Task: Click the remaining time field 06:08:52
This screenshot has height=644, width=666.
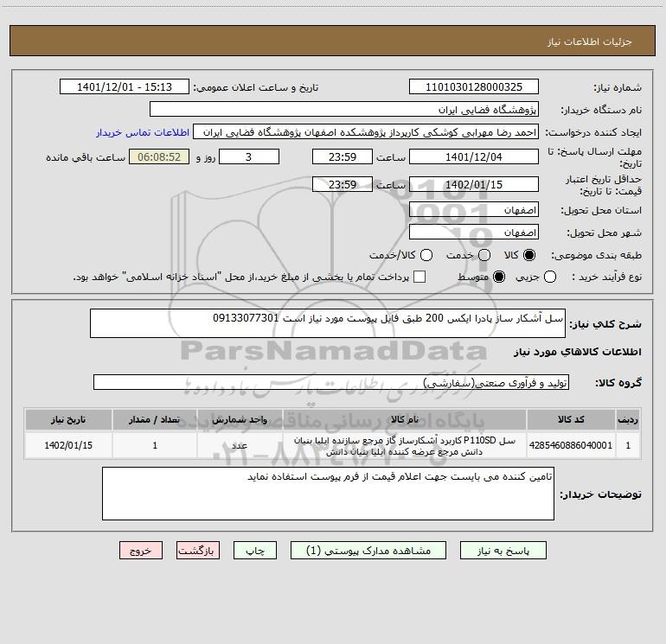Action: [x=159, y=157]
